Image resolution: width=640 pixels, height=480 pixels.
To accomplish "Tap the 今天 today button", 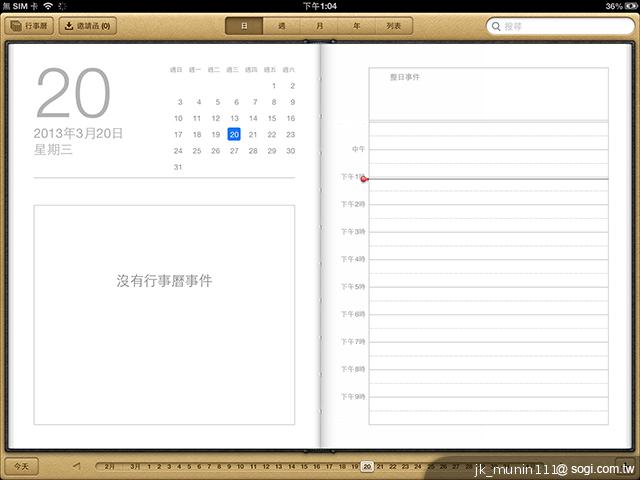I will [x=22, y=466].
